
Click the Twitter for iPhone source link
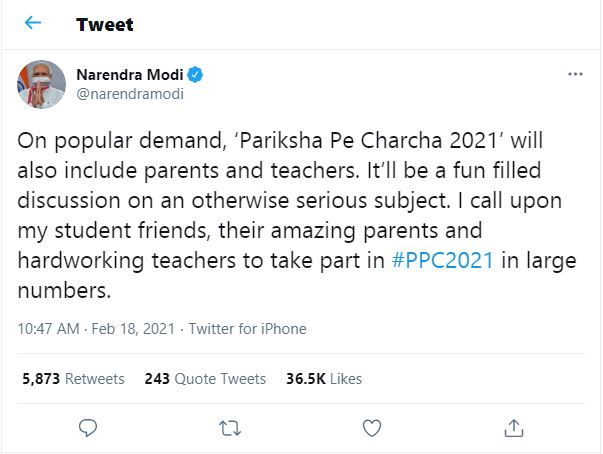click(248, 328)
